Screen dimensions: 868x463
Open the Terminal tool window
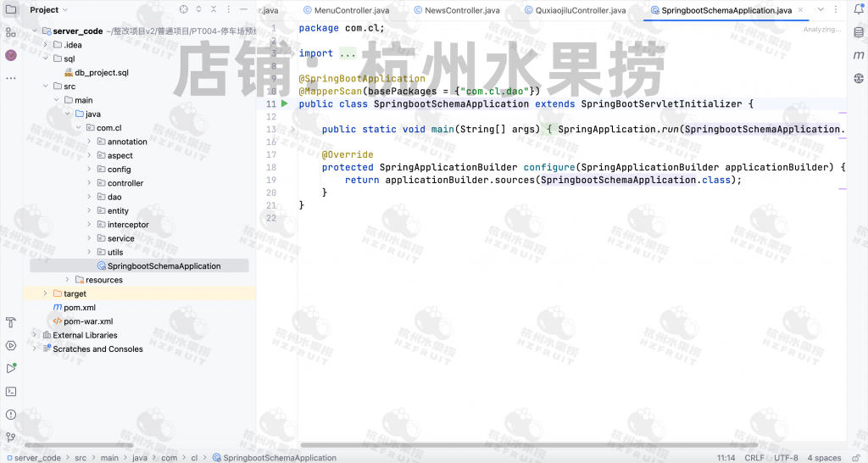click(11, 391)
